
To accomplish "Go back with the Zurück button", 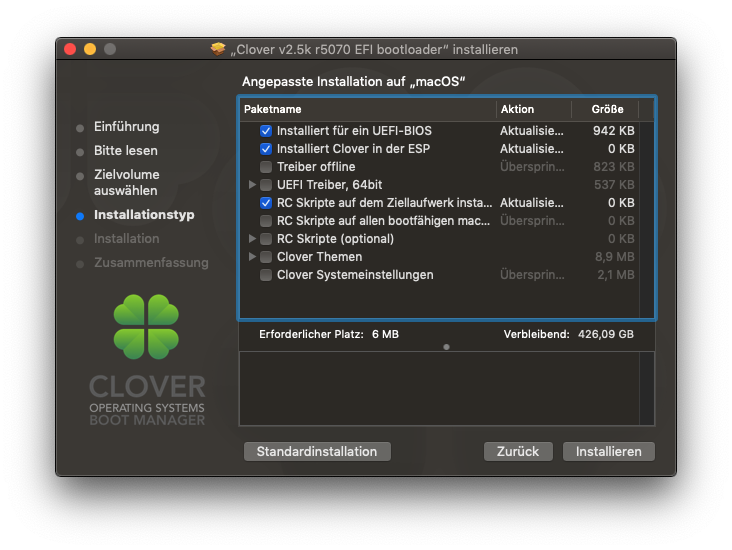I will tap(518, 451).
